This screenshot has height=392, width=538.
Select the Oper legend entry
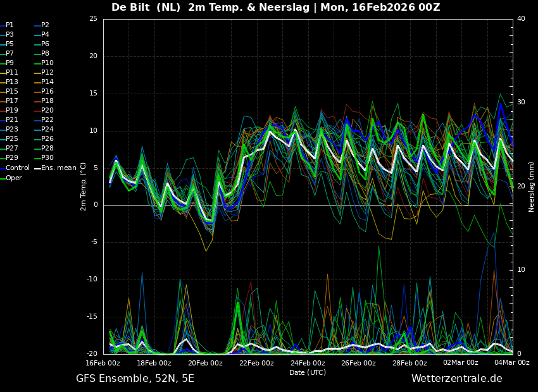click(x=14, y=178)
